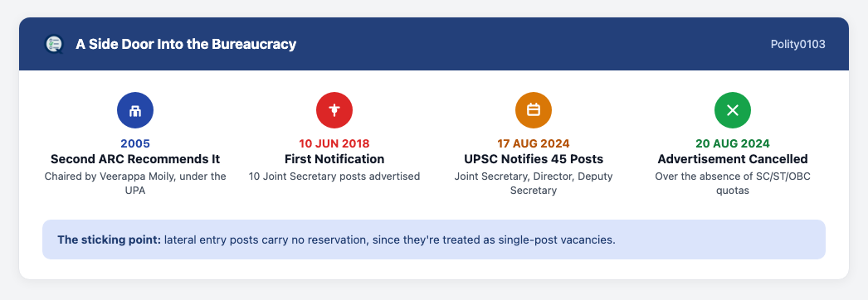Click the red pin icon above 10 JUN 2018
Viewport: 868px width, 300px height.
point(334,110)
